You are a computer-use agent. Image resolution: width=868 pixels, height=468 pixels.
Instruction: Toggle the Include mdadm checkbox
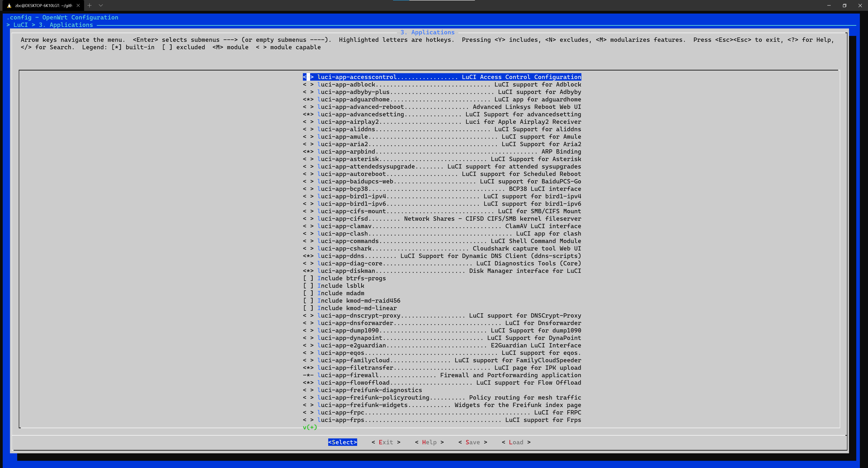[x=308, y=293]
